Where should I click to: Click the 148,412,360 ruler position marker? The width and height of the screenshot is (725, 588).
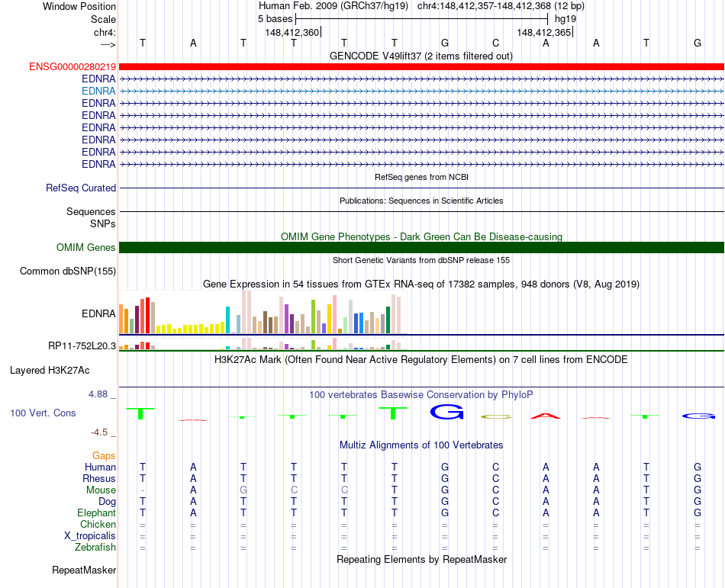(x=293, y=32)
